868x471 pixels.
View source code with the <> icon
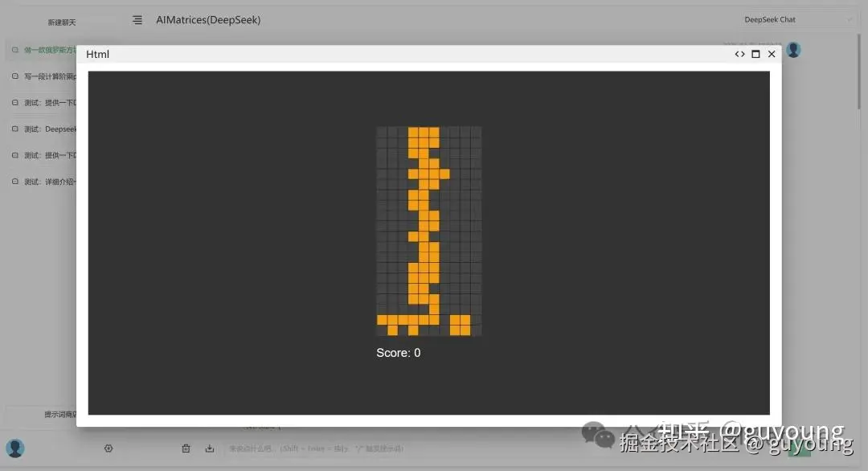click(x=739, y=54)
